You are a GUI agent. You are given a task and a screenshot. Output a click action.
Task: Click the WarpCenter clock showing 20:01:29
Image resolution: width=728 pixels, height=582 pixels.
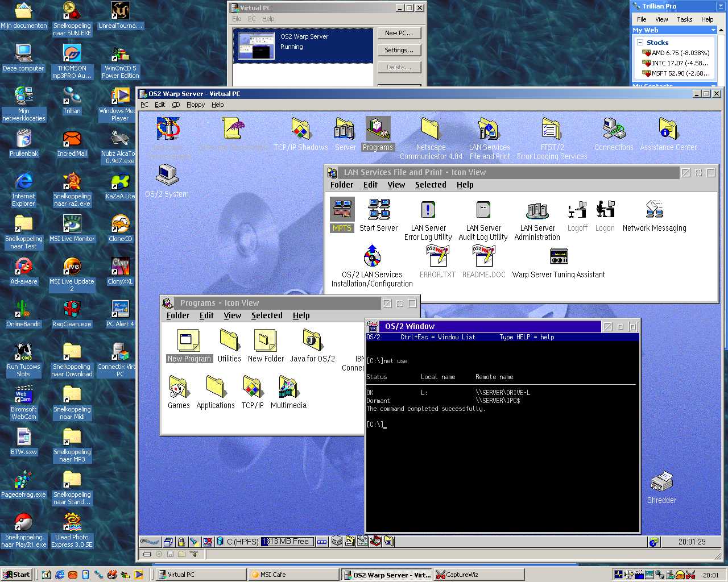coord(692,542)
